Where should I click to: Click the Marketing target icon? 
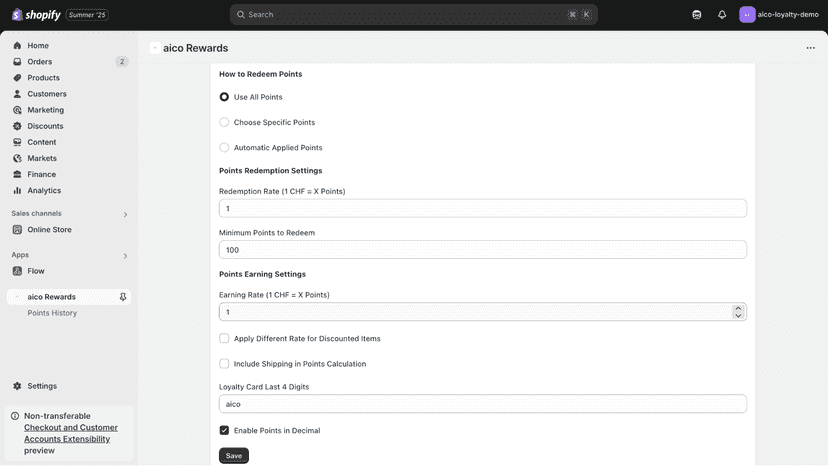[x=17, y=110]
